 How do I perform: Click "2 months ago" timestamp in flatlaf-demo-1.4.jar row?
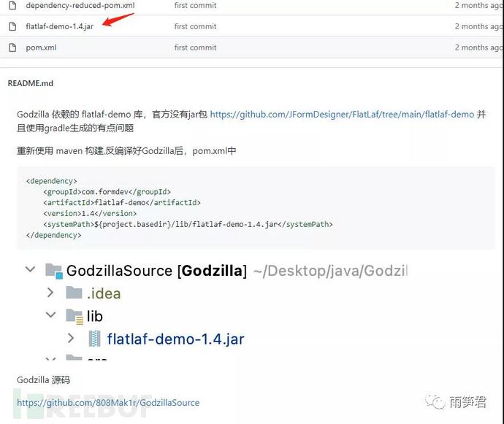pyautogui.click(x=478, y=26)
